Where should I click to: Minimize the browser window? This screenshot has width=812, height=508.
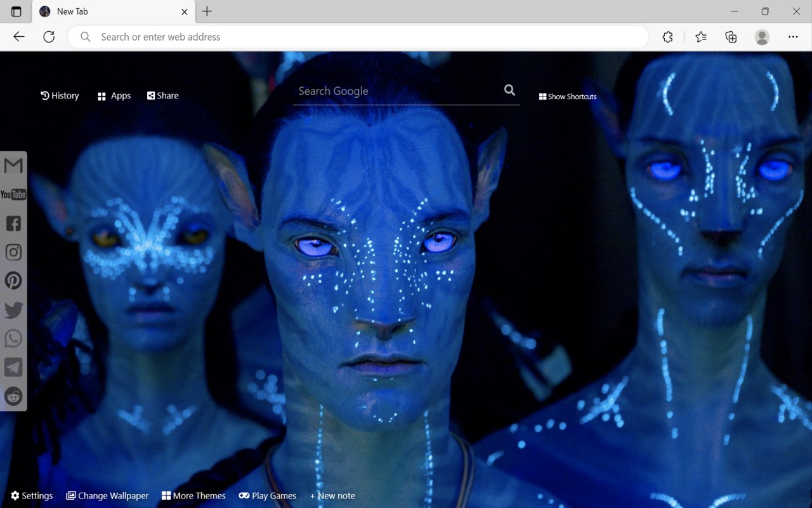[734, 11]
